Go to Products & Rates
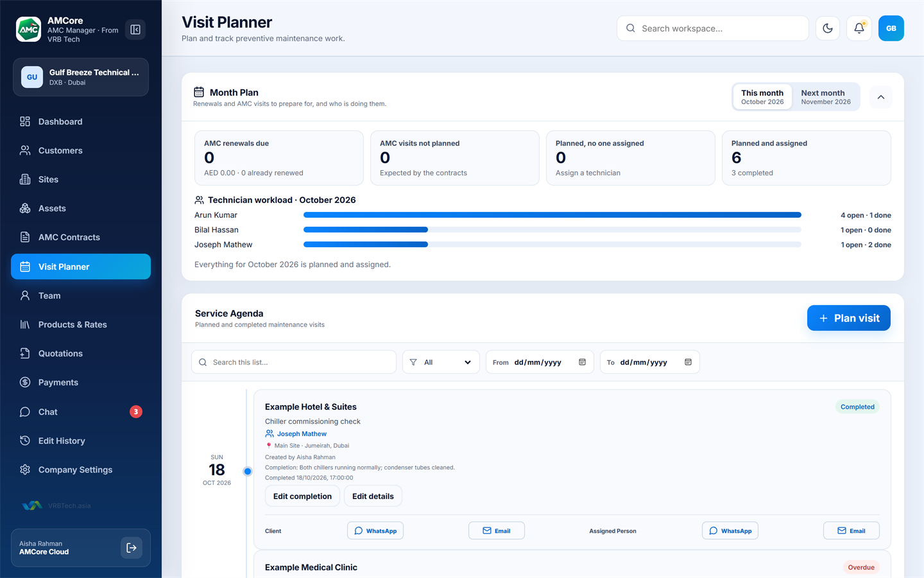The width and height of the screenshot is (924, 578). click(81, 324)
